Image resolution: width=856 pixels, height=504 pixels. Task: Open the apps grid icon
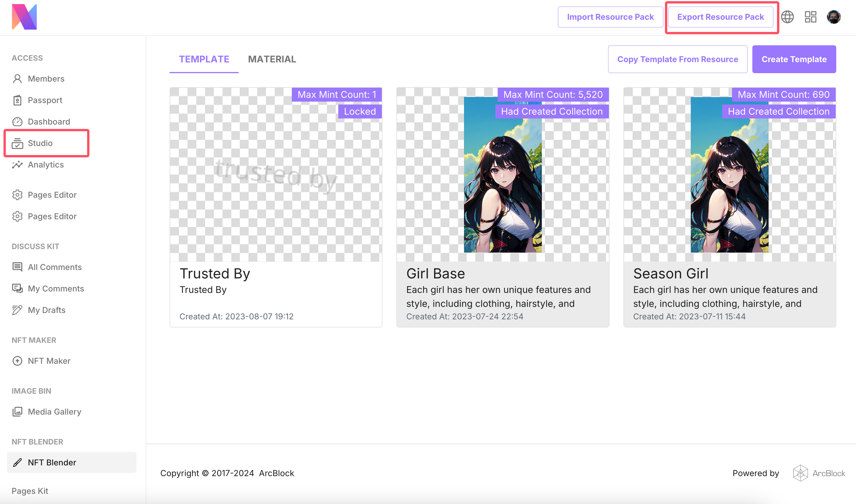click(x=810, y=17)
